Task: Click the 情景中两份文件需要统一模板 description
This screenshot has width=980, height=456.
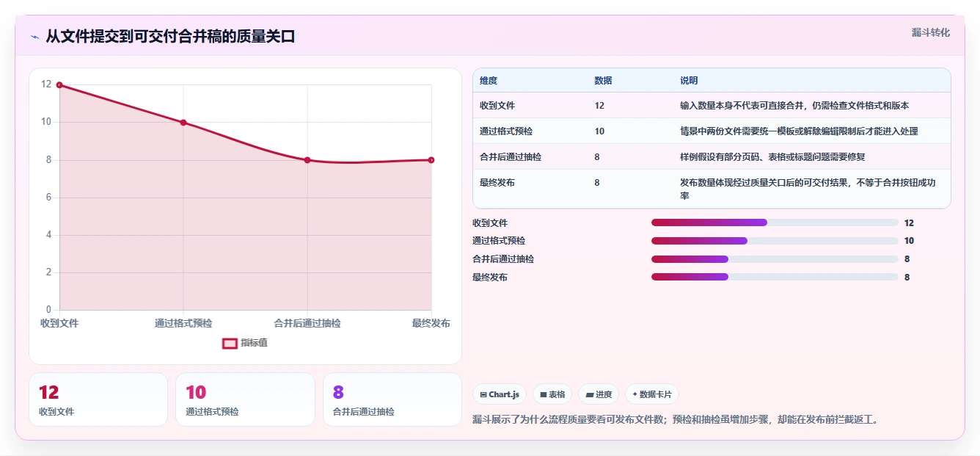Action: (x=799, y=131)
